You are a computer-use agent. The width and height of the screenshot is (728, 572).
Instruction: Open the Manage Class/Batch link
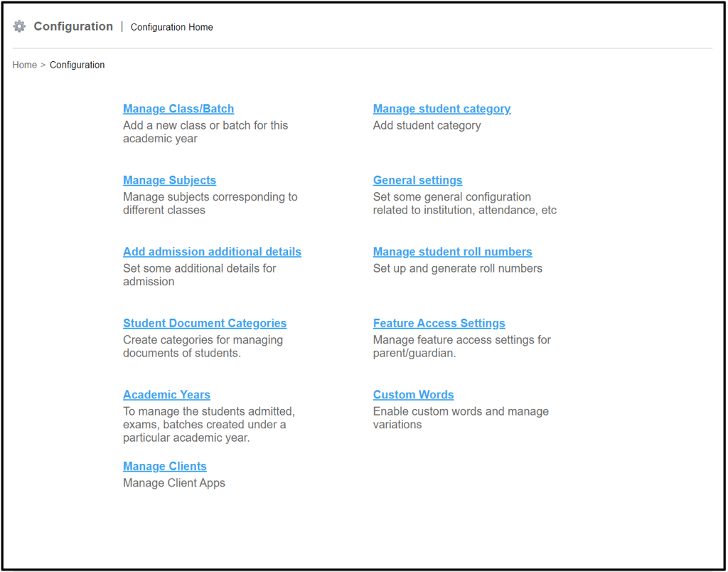coord(178,109)
